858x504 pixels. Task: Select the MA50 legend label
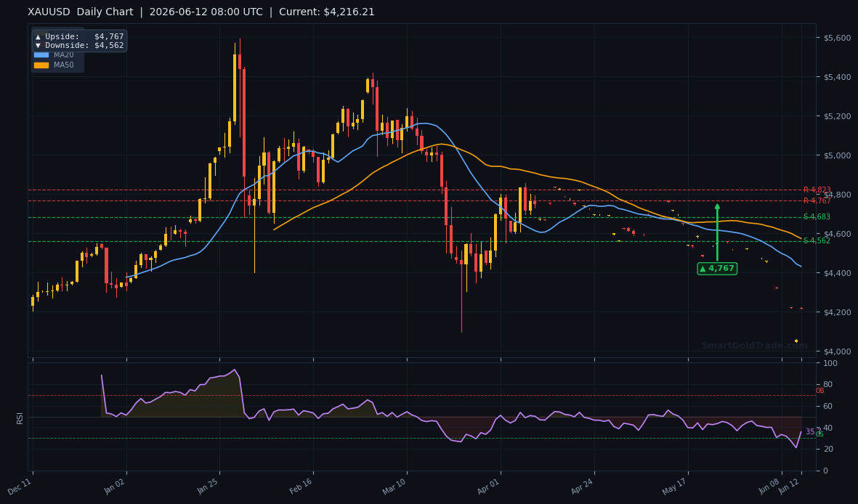tap(63, 65)
